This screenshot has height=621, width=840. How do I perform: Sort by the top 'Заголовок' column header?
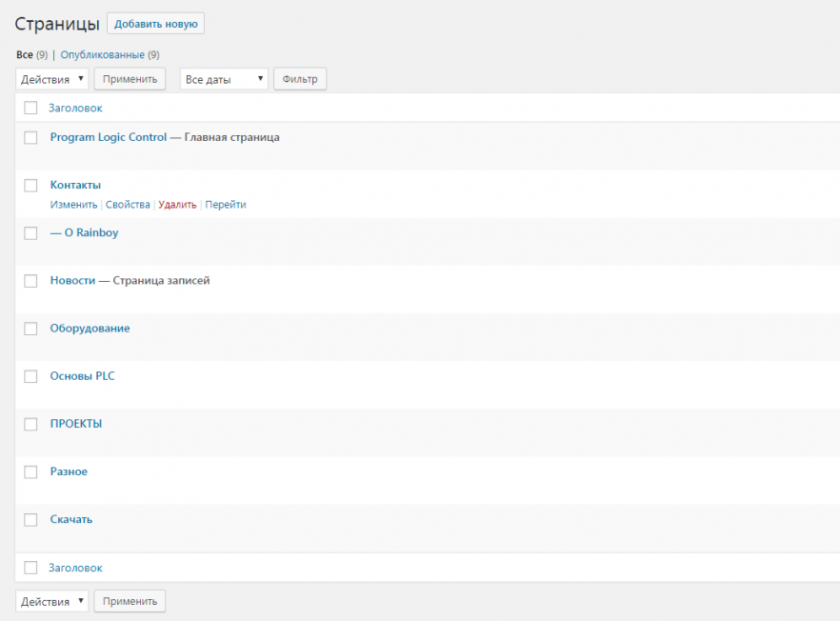click(75, 108)
